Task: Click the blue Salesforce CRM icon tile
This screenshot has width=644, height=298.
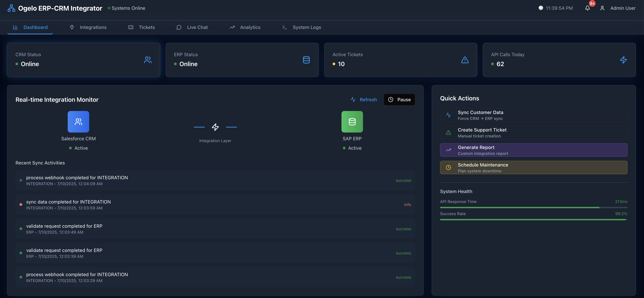Action: [78, 122]
